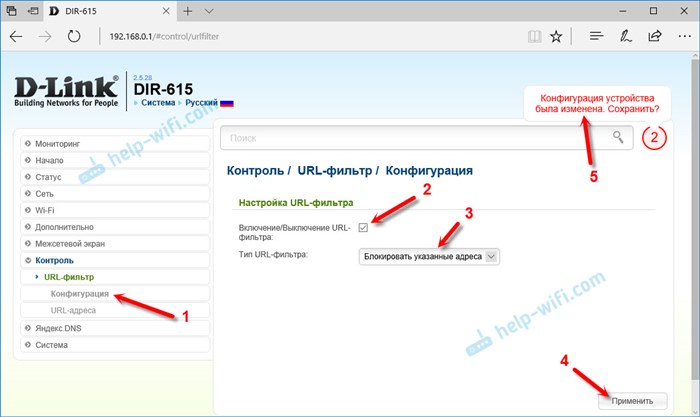700x417 pixels.
Task: Go back with the browser back arrow
Action: pos(16,36)
